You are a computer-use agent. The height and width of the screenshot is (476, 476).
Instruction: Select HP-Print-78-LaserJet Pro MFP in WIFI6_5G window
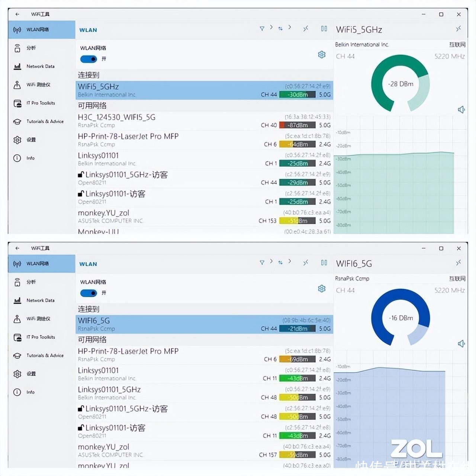[x=204, y=355]
